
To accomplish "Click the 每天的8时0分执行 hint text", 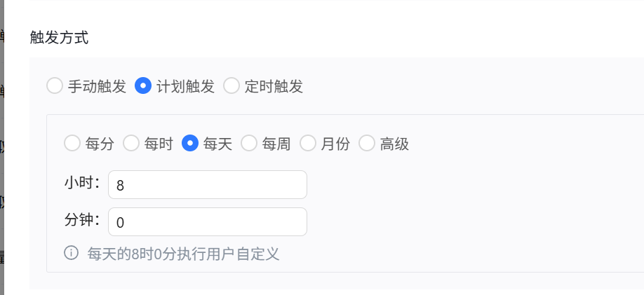I will click(183, 254).
